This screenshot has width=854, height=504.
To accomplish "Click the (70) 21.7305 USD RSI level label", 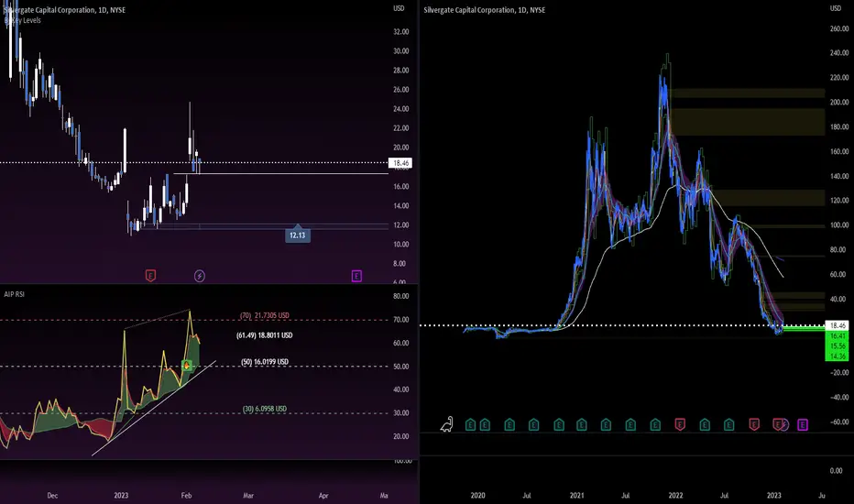I will pos(265,315).
